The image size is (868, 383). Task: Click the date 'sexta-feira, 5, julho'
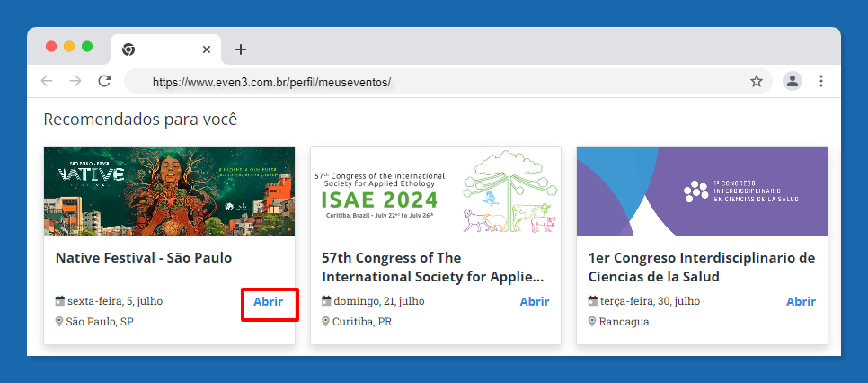(x=115, y=301)
